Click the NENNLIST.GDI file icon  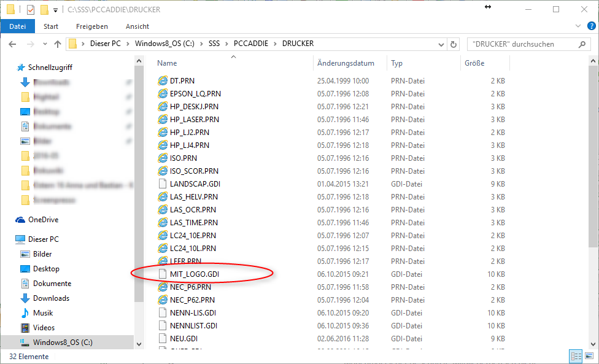point(163,326)
